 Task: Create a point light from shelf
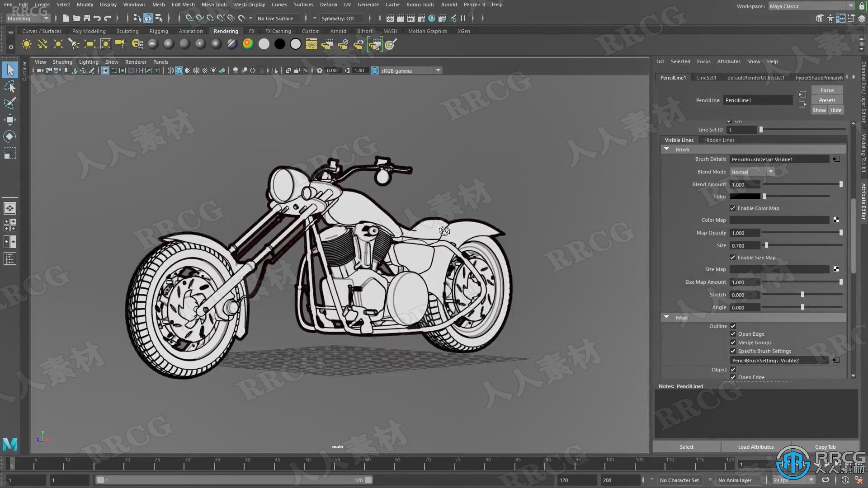(58, 44)
